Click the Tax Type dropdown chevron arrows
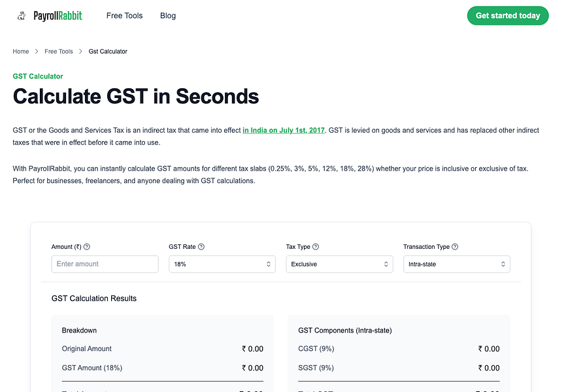This screenshot has width=566, height=392. (386, 264)
